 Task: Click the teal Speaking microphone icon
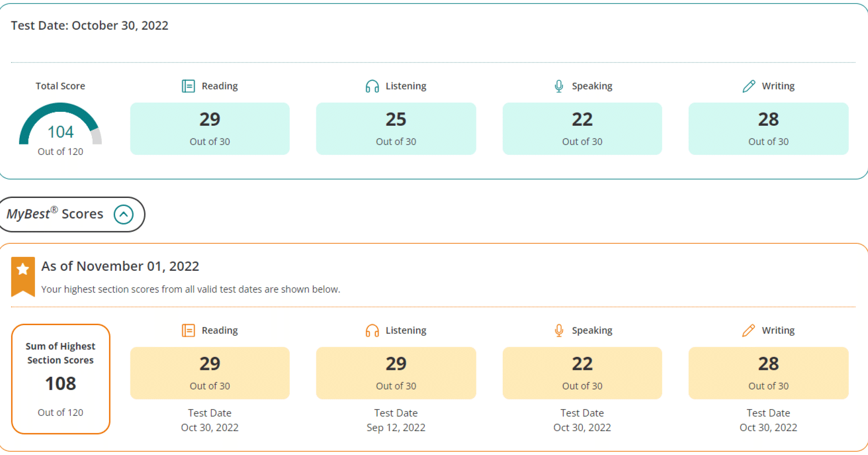(x=559, y=86)
